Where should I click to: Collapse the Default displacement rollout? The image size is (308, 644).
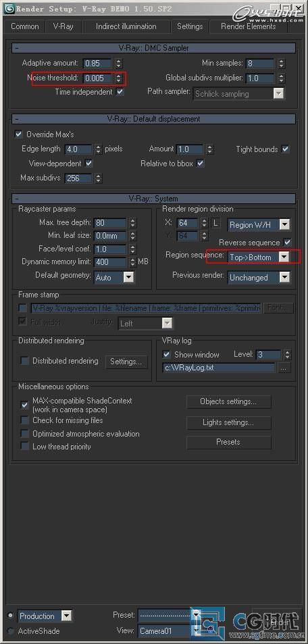[x=153, y=119]
